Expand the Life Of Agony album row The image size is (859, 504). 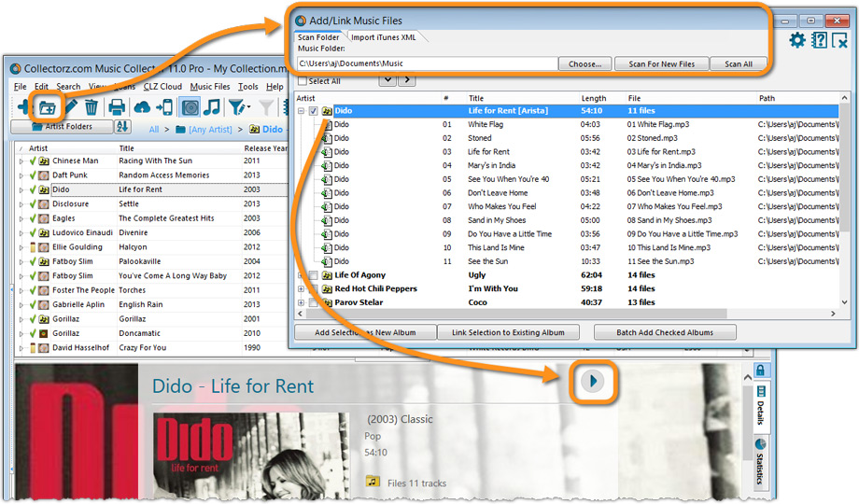[x=301, y=275]
